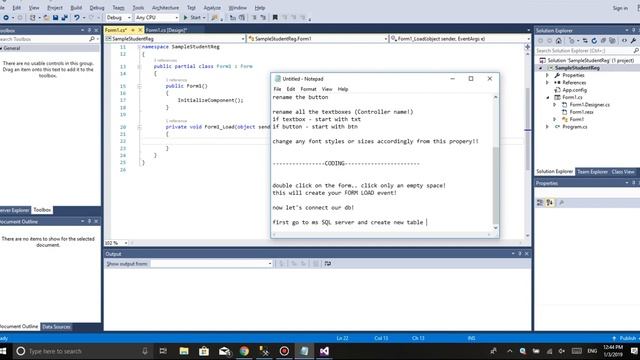The height and width of the screenshot is (360, 640).
Task: Click View Code icon in Solution Explorer
Action: pyautogui.click(x=624, y=41)
